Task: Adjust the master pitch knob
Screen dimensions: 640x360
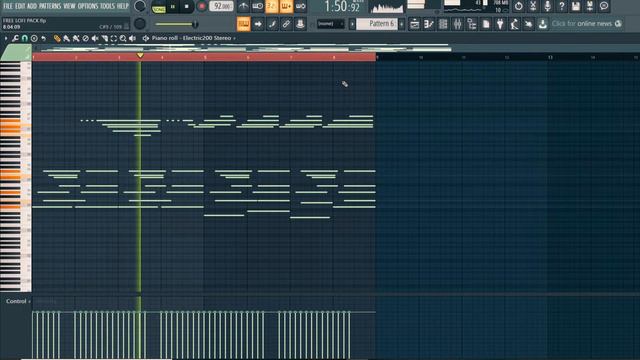Action: (140, 24)
